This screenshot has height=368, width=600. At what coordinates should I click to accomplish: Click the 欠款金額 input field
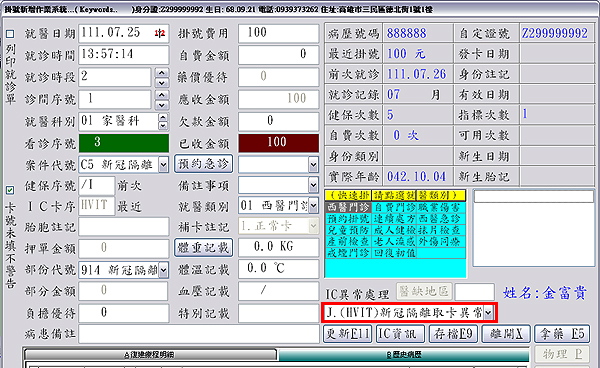point(278,122)
